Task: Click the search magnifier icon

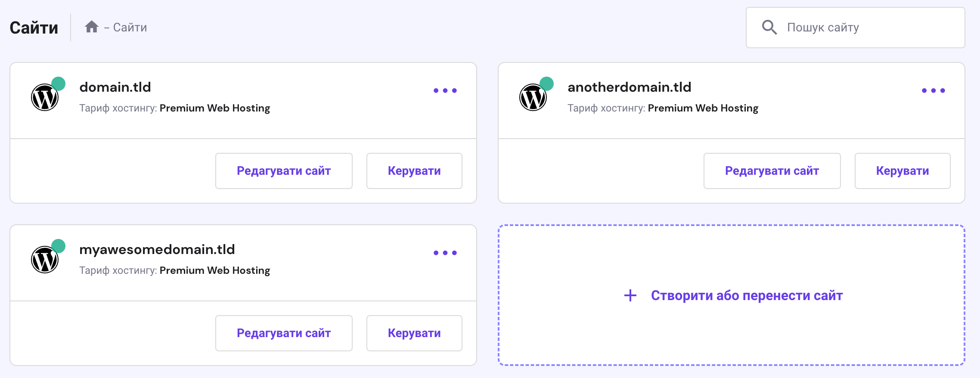Action: [x=769, y=28]
